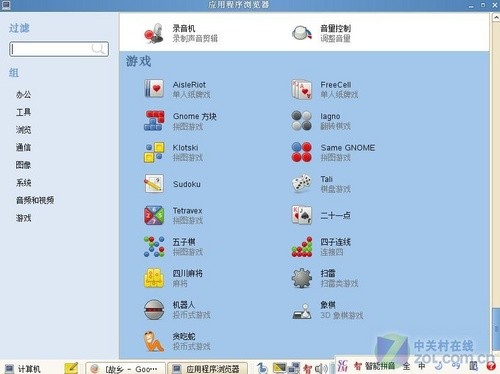The height and width of the screenshot is (374, 500).
Task: Click the taskbar network monitors icon
Action: click(294, 368)
